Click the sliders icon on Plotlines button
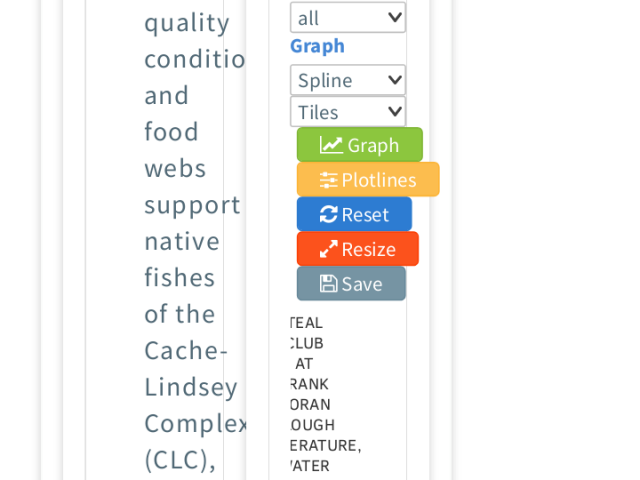The image size is (640, 480). [x=329, y=180]
